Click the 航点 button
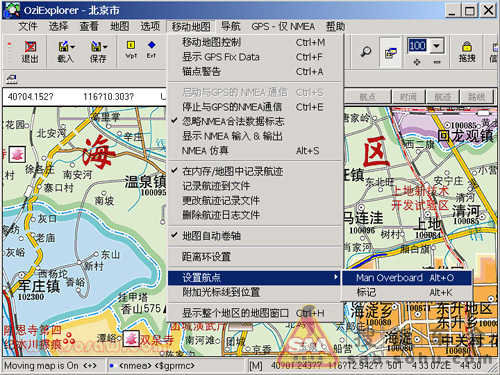Screen dimensions: 500x375 (x=367, y=97)
